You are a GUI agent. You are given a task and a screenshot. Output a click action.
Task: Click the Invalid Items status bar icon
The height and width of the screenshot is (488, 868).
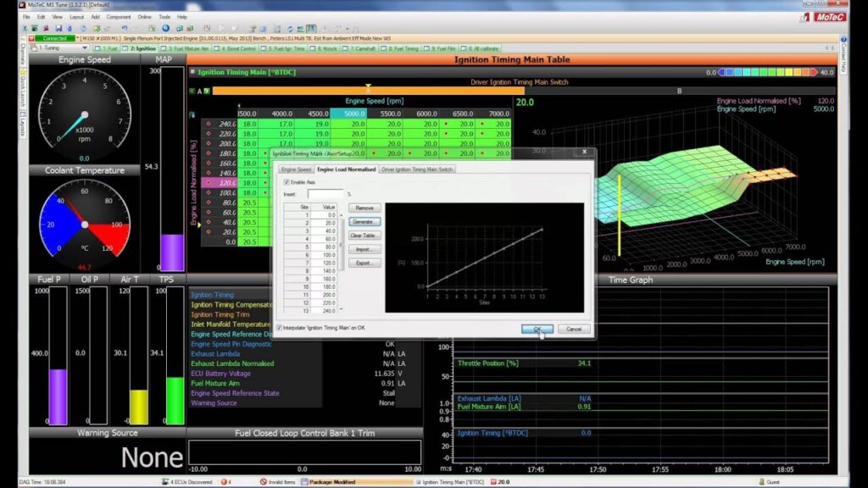pos(264,481)
